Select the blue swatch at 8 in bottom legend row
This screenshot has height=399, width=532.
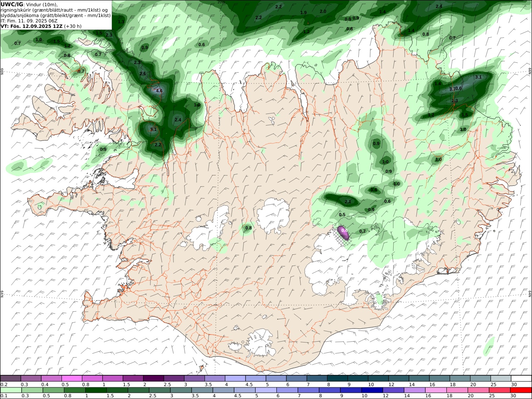tap(329, 390)
